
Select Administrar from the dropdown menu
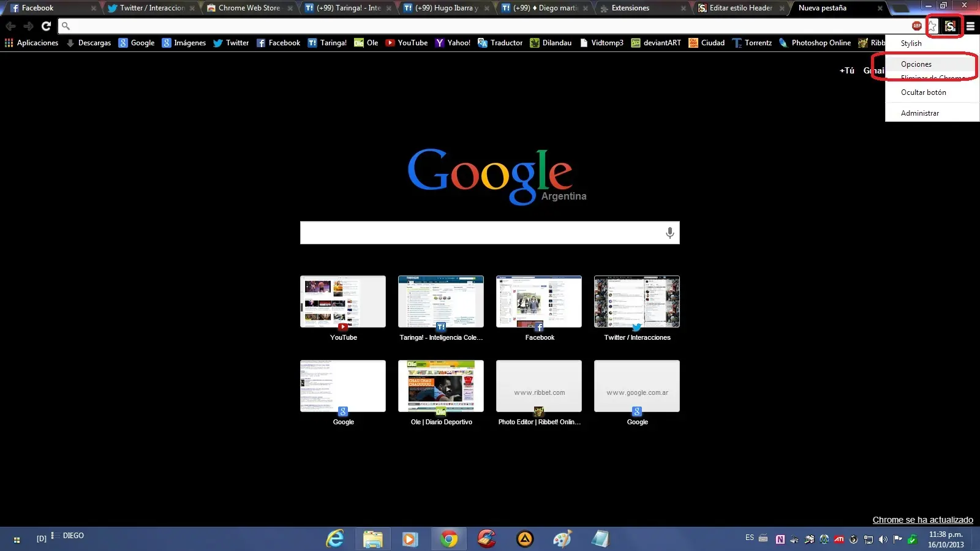(x=919, y=113)
